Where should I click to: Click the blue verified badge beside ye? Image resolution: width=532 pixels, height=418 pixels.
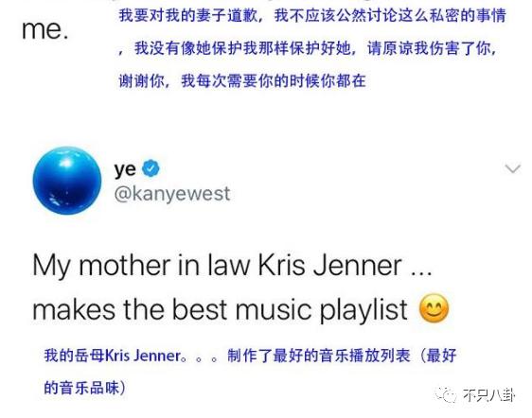151,168
